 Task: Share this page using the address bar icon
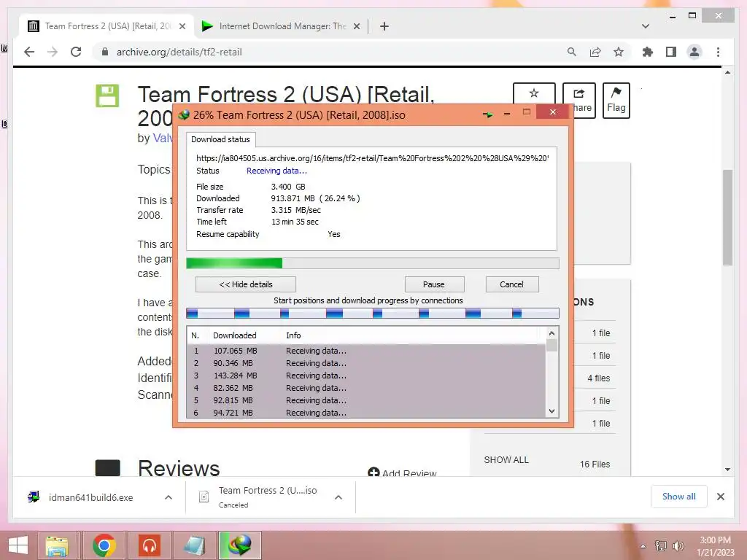(x=595, y=52)
